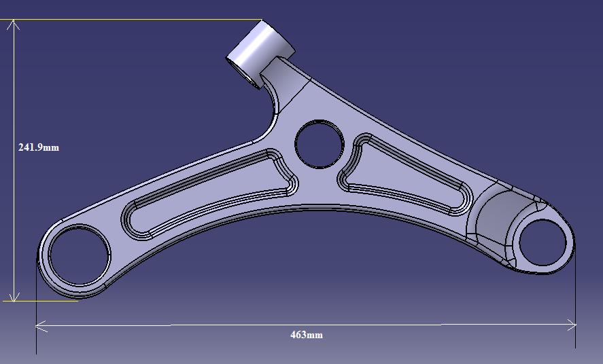Click the 463mm width dimension label
The height and width of the screenshot is (364, 603).
point(307,335)
